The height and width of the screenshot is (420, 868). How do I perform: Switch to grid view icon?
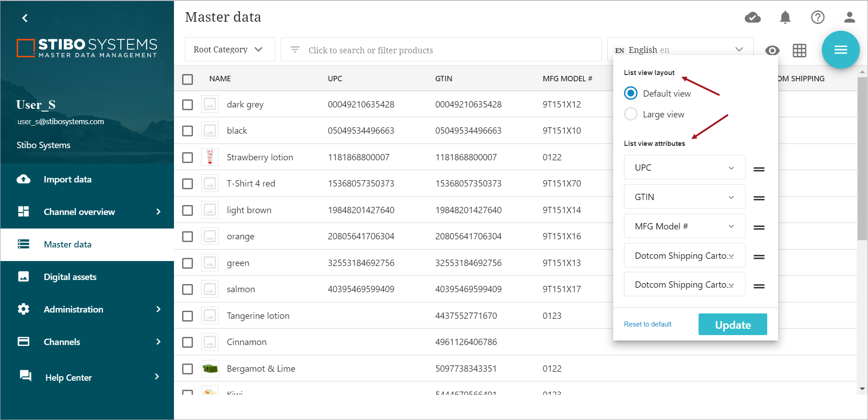tap(799, 51)
